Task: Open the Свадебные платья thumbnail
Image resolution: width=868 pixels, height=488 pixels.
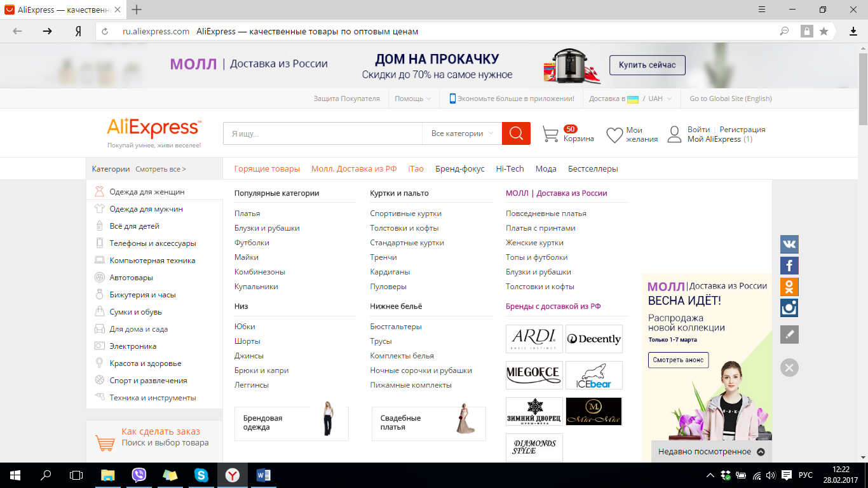Action: coord(429,423)
